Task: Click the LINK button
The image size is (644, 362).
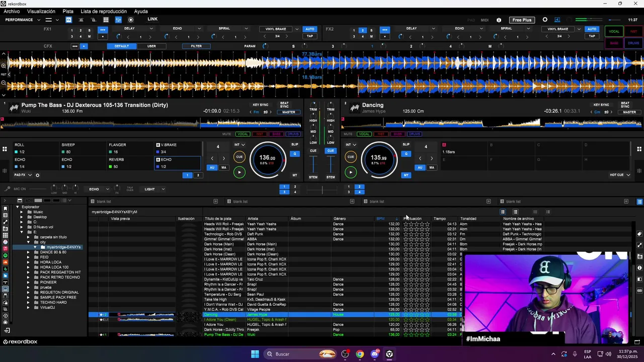Action: point(152,19)
